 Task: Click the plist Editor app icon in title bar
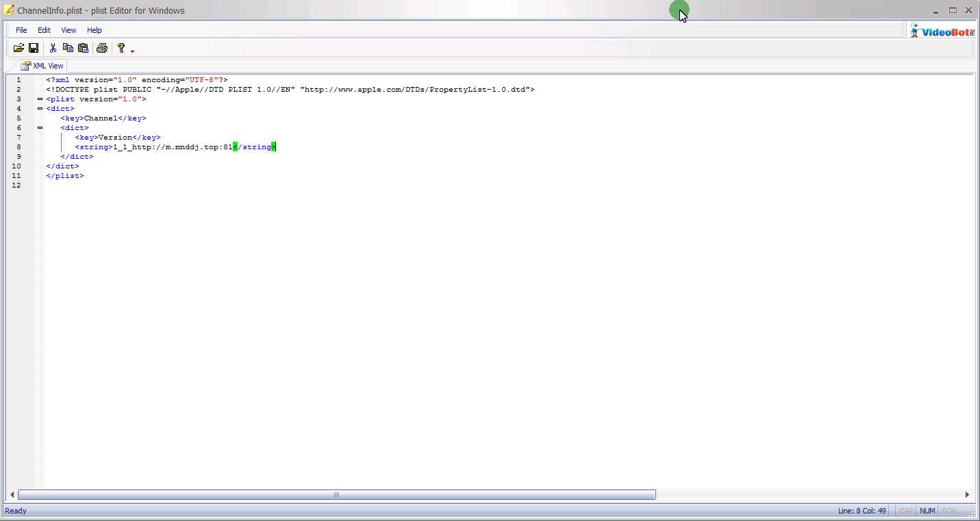9,10
